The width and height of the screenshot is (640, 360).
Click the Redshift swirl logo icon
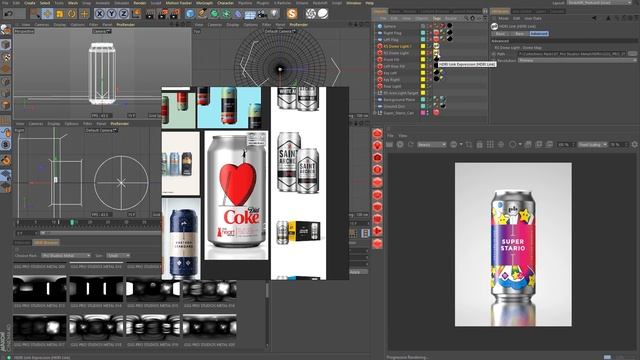(x=311, y=13)
